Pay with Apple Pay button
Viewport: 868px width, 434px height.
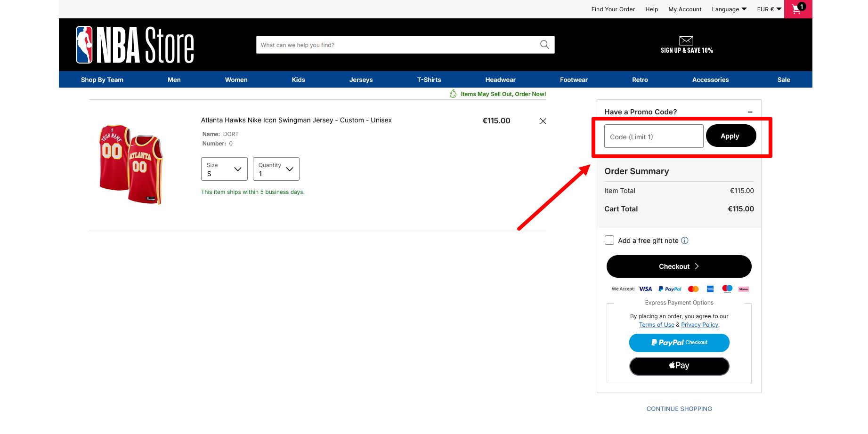coord(679,366)
